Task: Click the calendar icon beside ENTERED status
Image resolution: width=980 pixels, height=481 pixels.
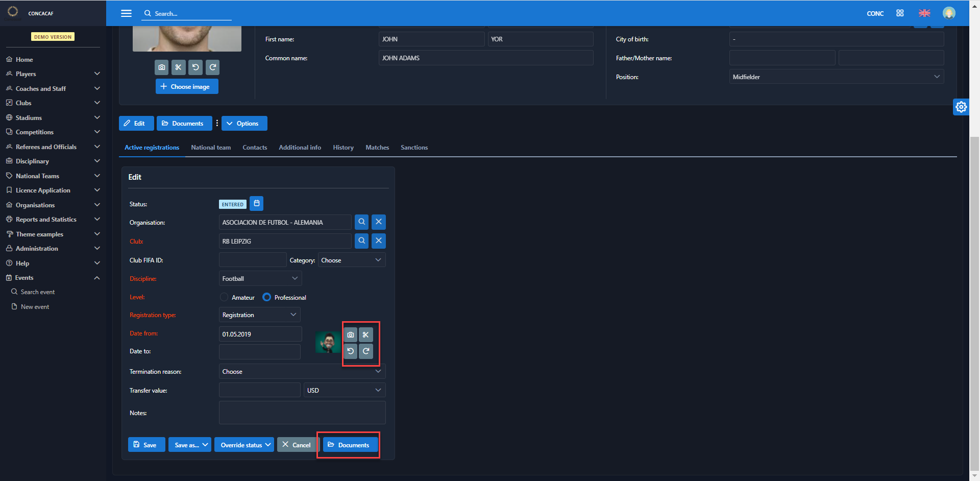Action: (x=256, y=203)
